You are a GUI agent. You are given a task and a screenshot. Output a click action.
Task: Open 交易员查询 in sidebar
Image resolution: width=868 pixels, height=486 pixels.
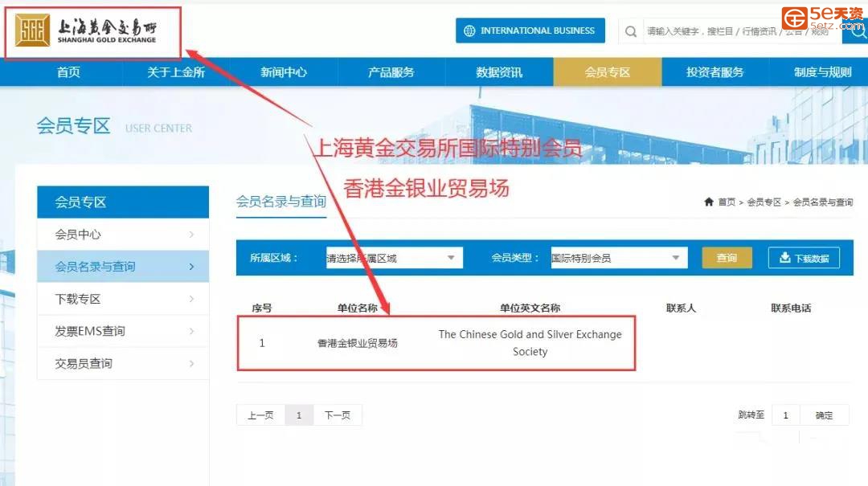coord(123,363)
